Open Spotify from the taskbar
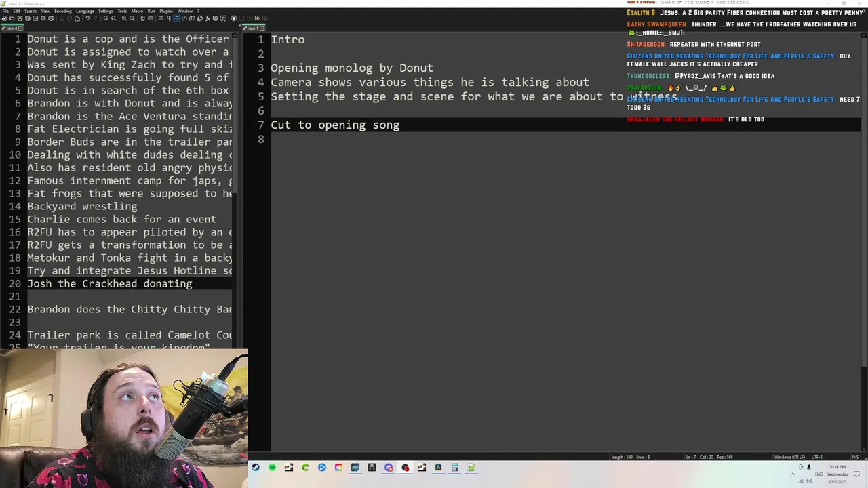Viewport: 868px width, 488px height. (272, 468)
